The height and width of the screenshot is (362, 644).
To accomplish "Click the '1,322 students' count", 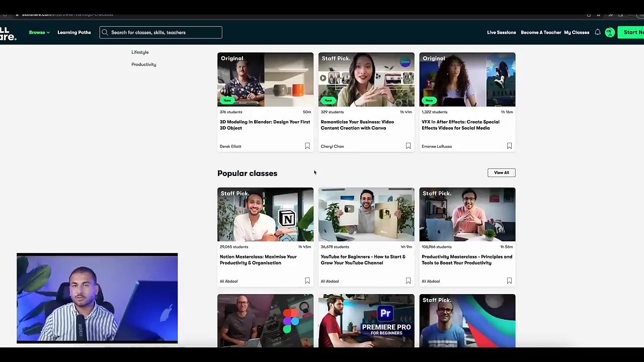I will [435, 112].
